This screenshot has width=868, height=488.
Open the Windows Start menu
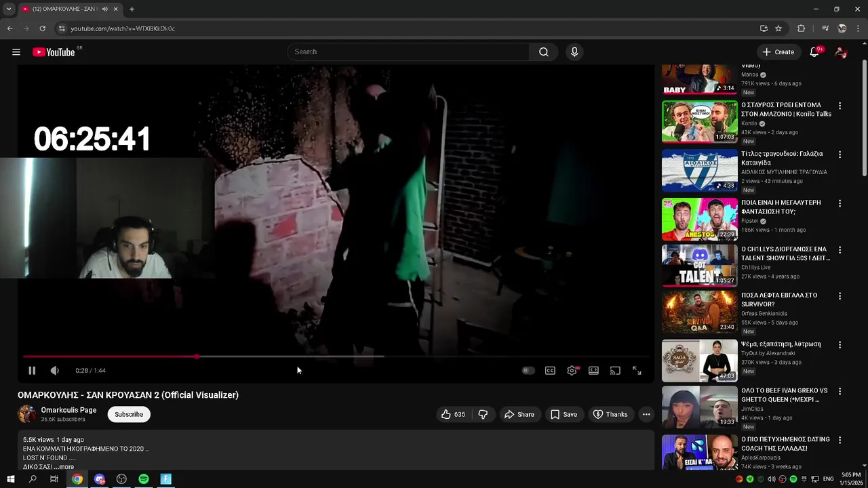[x=10, y=479]
